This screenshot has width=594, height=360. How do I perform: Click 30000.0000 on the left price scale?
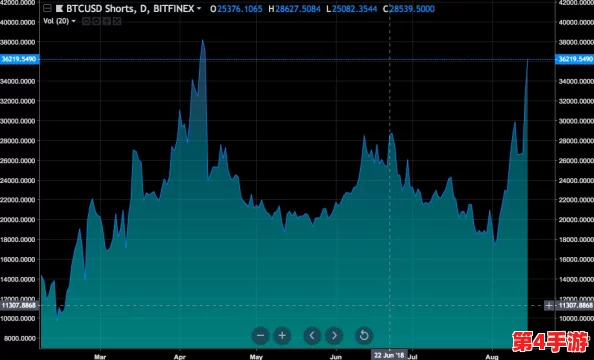tap(17, 121)
